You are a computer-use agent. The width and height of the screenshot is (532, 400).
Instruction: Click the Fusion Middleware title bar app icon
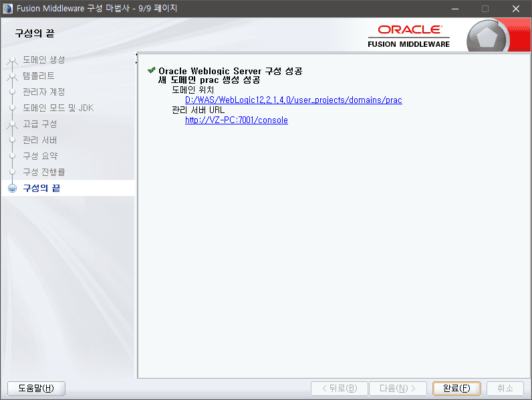pyautogui.click(x=7, y=9)
